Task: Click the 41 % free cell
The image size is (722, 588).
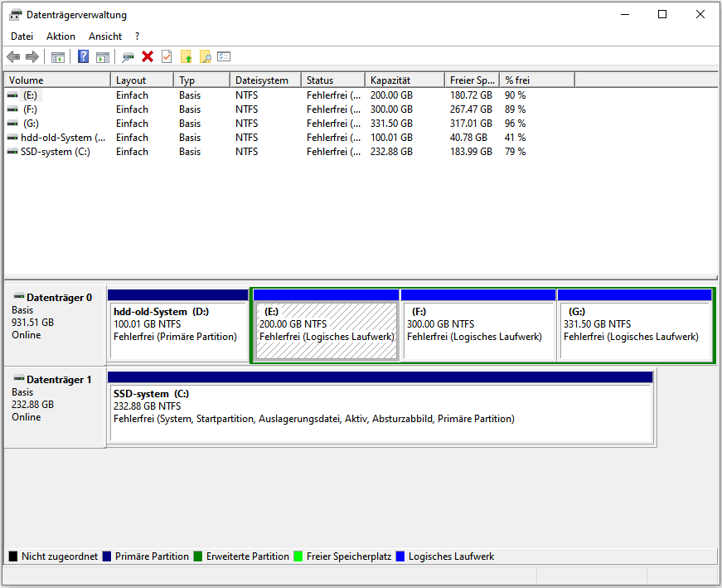Action: pos(516,138)
